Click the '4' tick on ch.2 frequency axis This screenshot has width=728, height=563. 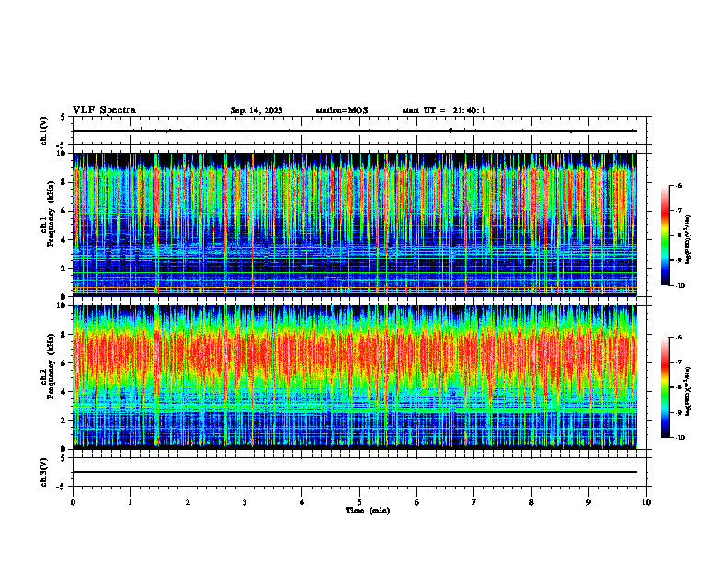coord(65,392)
